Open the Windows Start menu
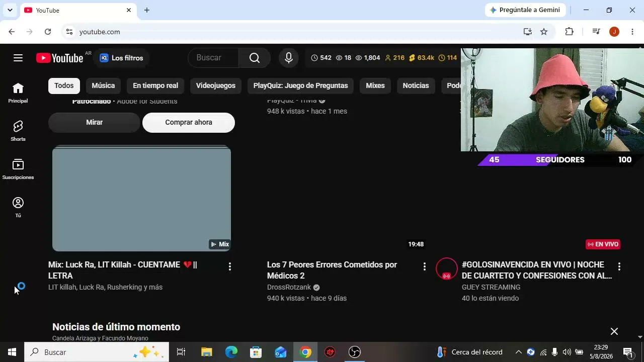 coord(12,352)
